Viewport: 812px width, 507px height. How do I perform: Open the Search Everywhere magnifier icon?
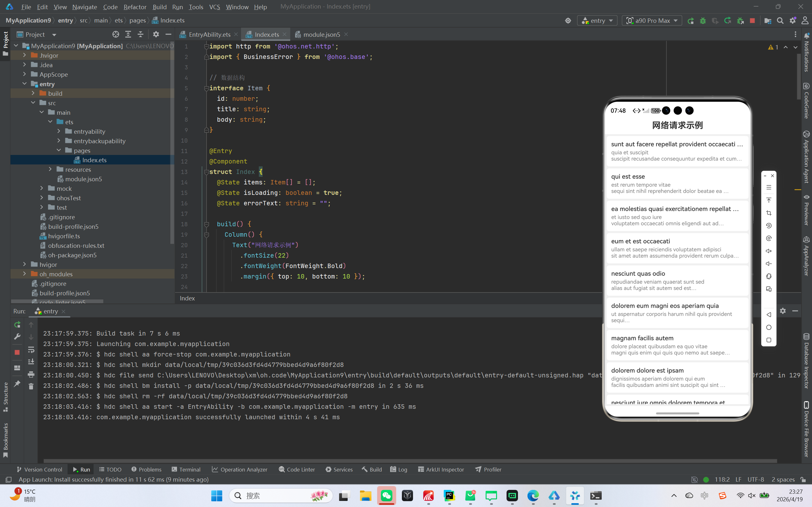pos(780,21)
